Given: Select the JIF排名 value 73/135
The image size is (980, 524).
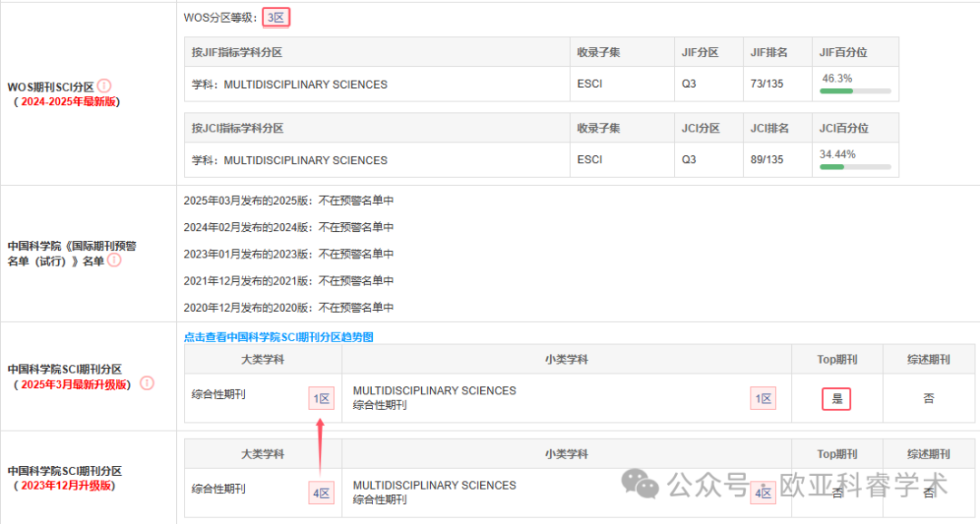Looking at the screenshot, I should [x=767, y=83].
